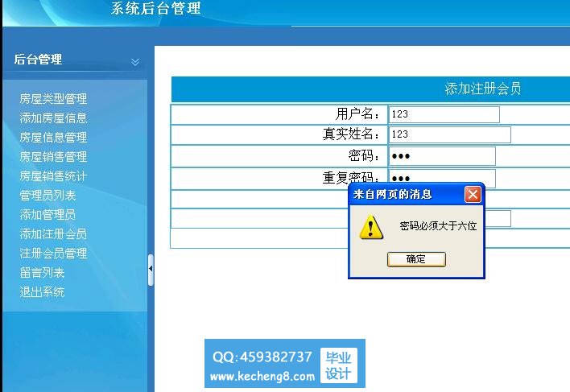This screenshot has width=570, height=392.
Task: Select 添加管理员 menu entry
Action: (47, 215)
